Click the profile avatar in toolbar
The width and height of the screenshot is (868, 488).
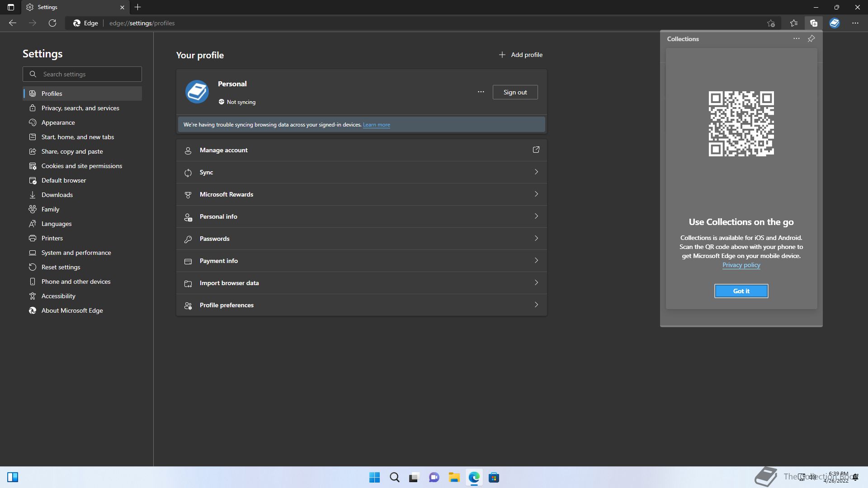(835, 23)
